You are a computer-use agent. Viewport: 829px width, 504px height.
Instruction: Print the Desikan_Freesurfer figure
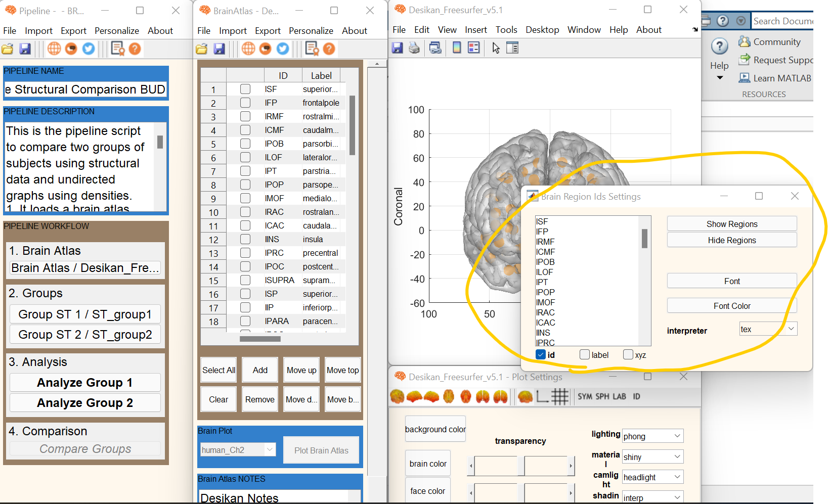pyautogui.click(x=414, y=48)
